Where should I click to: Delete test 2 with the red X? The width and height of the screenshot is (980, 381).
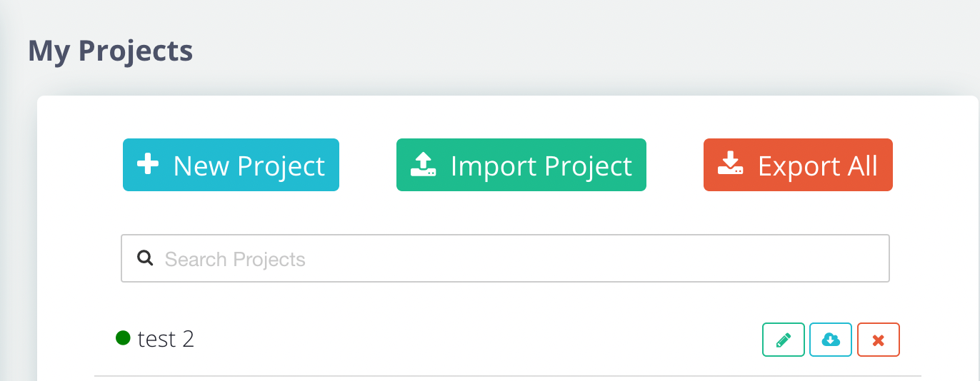(x=879, y=340)
